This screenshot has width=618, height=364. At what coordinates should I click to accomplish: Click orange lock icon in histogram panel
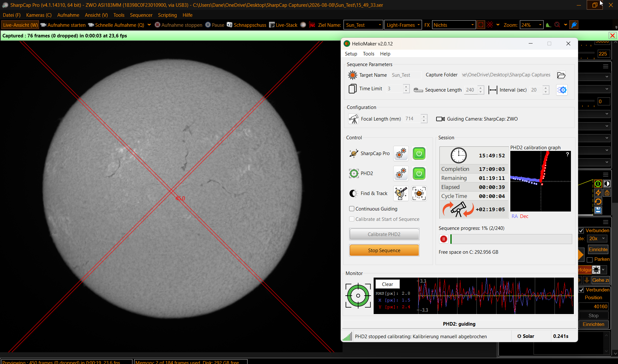click(607, 193)
